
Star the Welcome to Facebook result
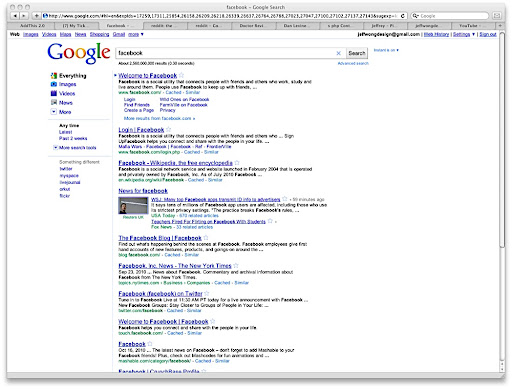181,75
